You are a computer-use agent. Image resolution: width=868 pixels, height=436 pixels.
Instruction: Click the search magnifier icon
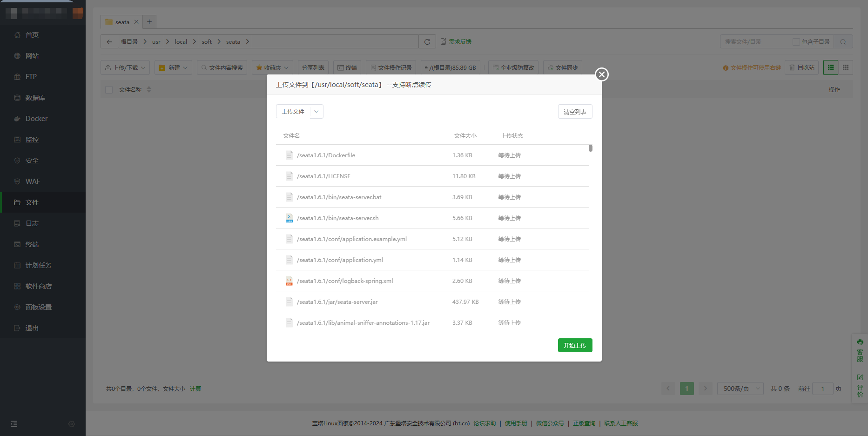click(x=843, y=42)
